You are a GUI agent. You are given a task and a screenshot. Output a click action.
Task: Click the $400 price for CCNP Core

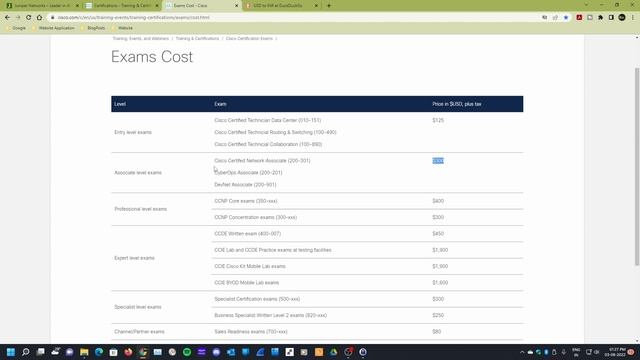(438, 201)
